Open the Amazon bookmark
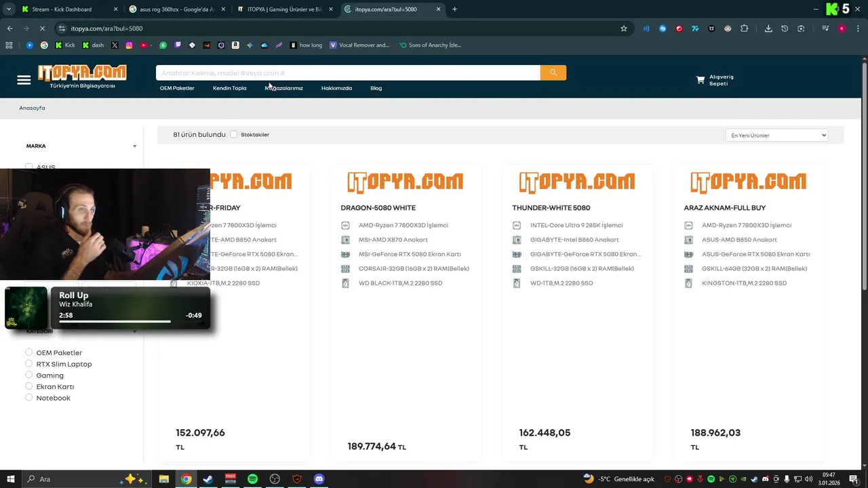The width and height of the screenshot is (868, 488). point(235,45)
